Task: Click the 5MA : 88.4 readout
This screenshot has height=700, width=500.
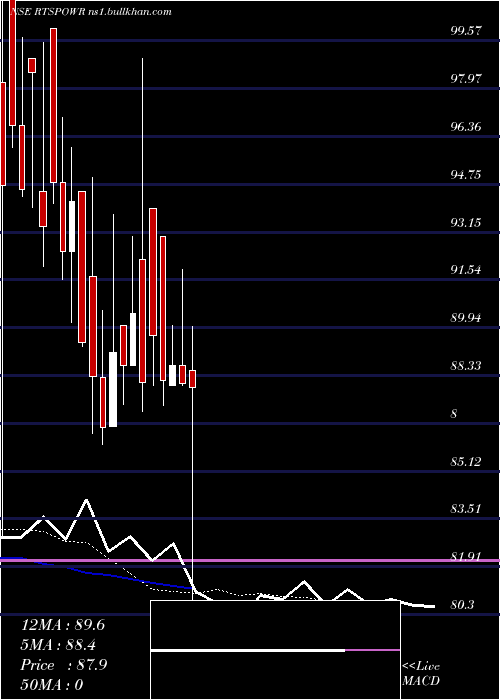Action: [x=58, y=645]
